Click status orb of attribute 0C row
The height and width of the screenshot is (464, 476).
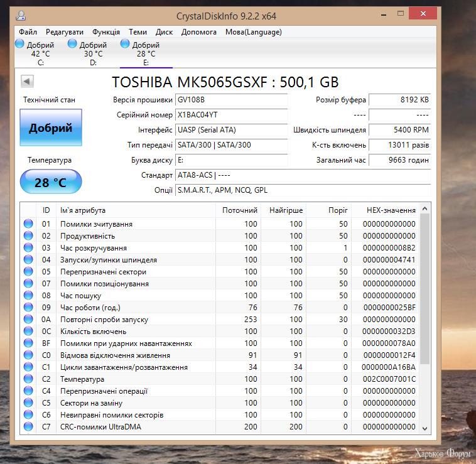click(28, 331)
